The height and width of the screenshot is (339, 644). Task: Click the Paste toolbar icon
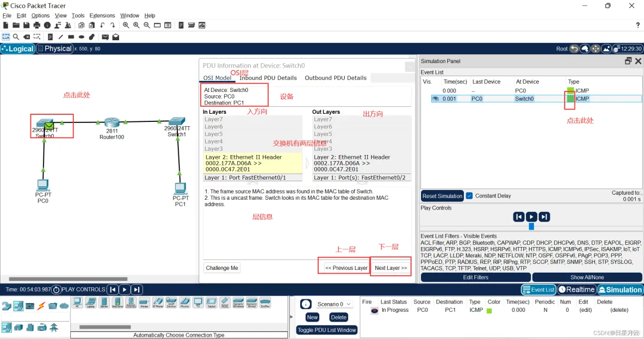[x=91, y=26]
